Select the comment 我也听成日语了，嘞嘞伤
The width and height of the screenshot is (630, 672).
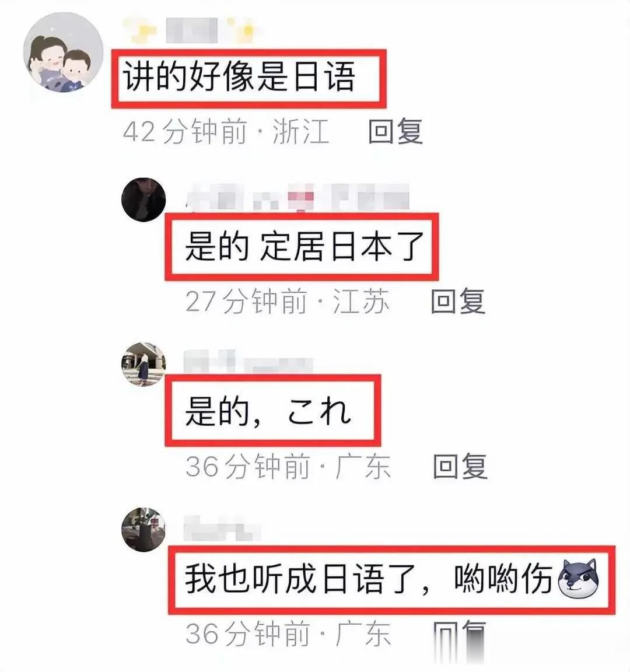coord(392,579)
